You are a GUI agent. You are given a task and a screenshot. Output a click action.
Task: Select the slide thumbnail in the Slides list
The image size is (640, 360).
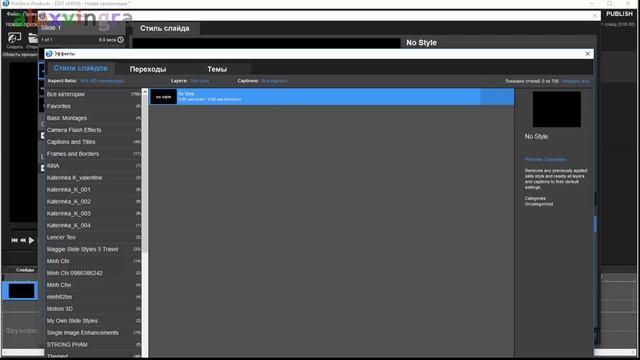click(x=21, y=291)
